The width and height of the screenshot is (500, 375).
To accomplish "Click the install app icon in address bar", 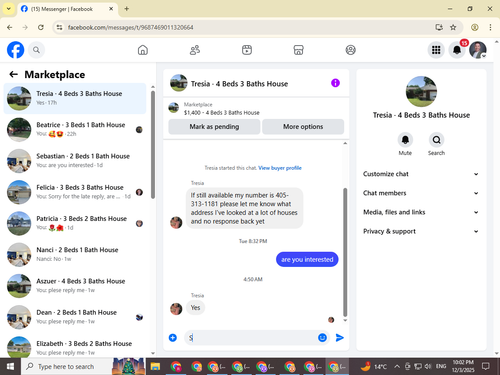I will pyautogui.click(x=439, y=27).
